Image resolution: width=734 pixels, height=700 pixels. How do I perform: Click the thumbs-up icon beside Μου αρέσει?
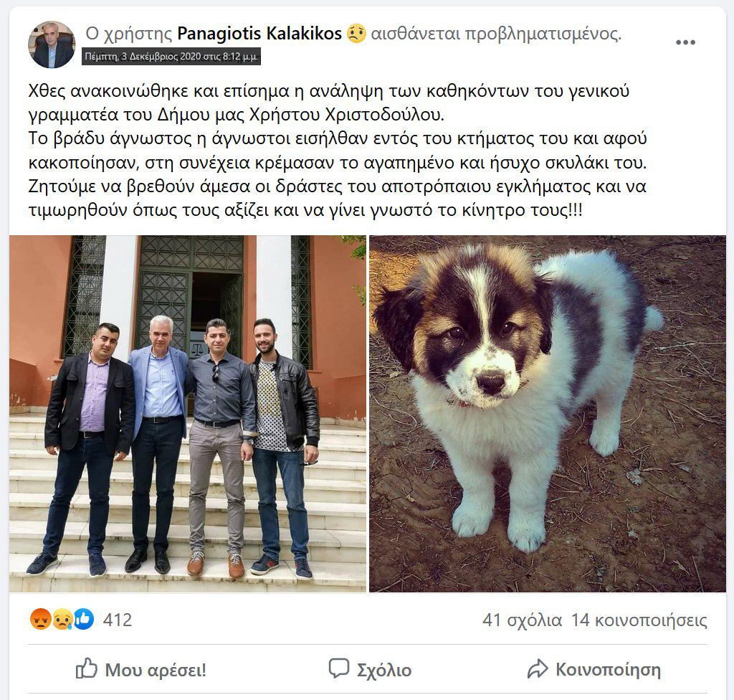[87, 668]
